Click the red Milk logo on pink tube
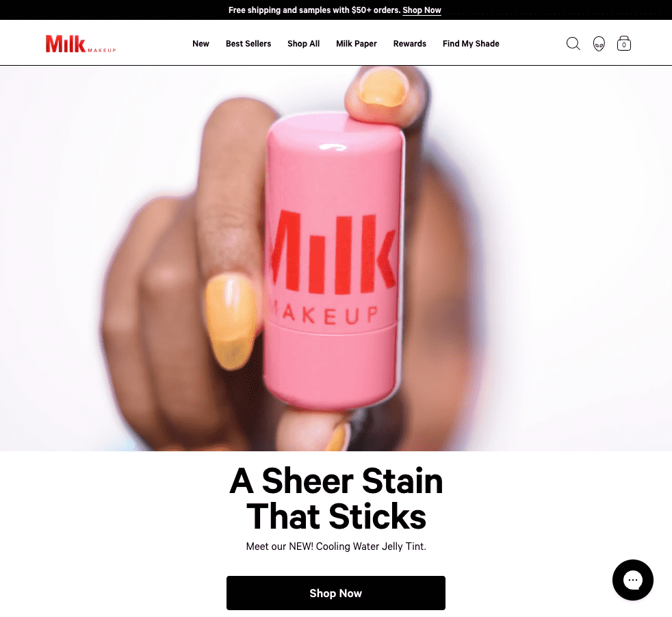 (x=333, y=252)
